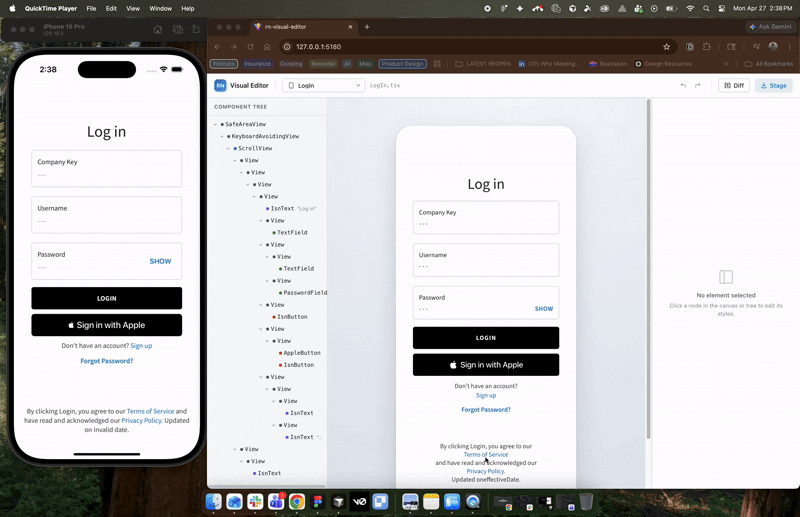Click the Wi-Fi status icon
800x517 pixels.
690,8
